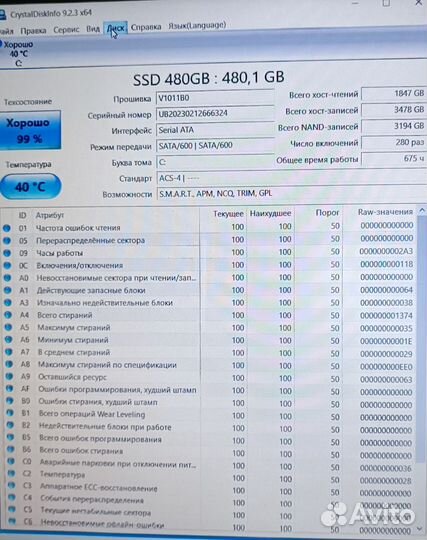Select the Переназначенные сектора row

click(209, 240)
